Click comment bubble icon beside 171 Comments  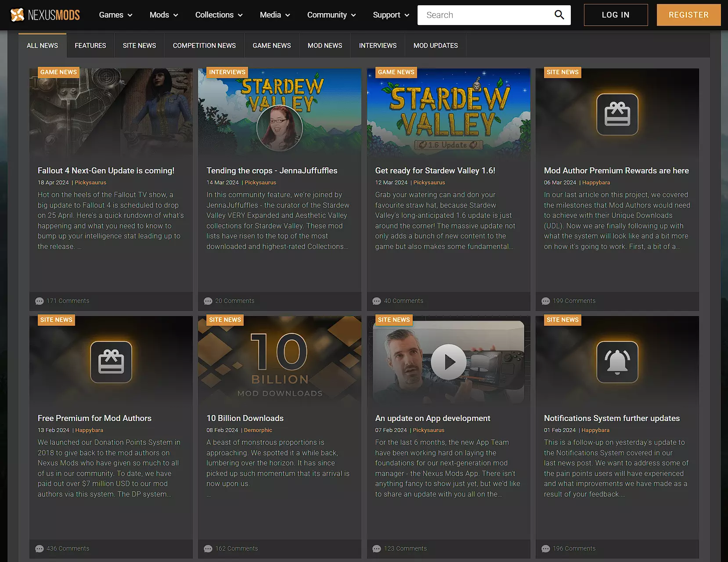(40, 301)
